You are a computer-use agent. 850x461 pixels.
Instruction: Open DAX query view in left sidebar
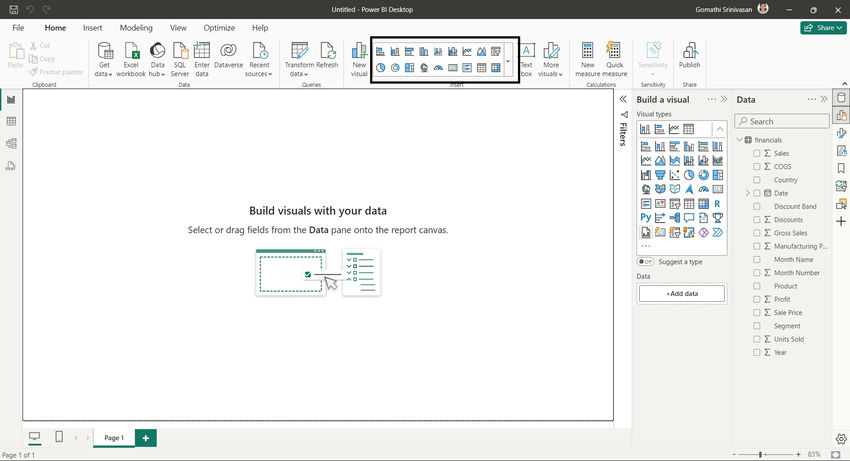coord(11,166)
